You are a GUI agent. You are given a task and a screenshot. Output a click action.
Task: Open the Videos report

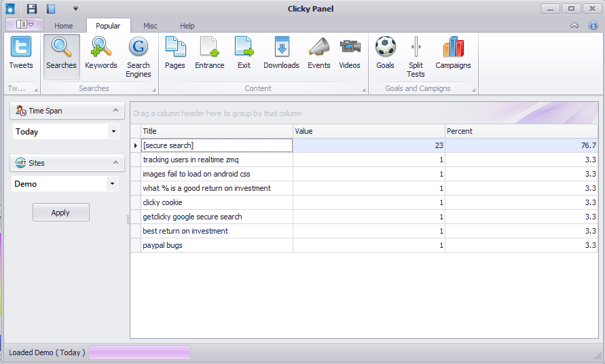pos(350,53)
